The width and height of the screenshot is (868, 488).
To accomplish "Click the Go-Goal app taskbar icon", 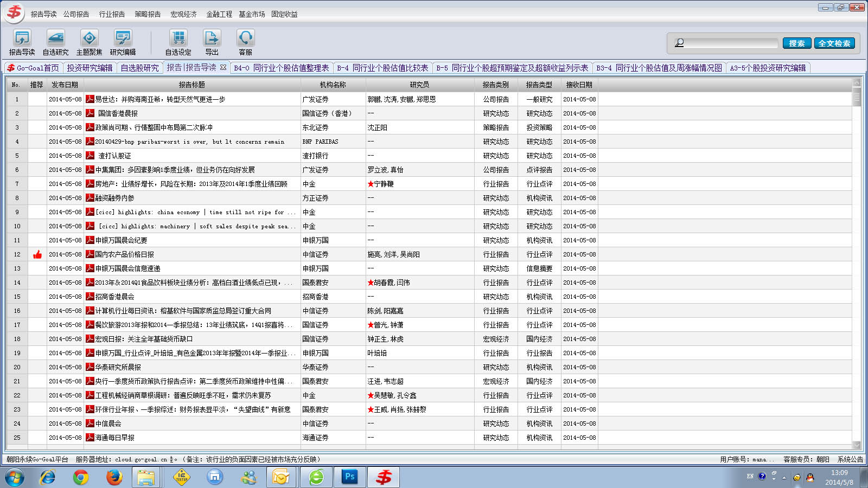I will tap(384, 477).
